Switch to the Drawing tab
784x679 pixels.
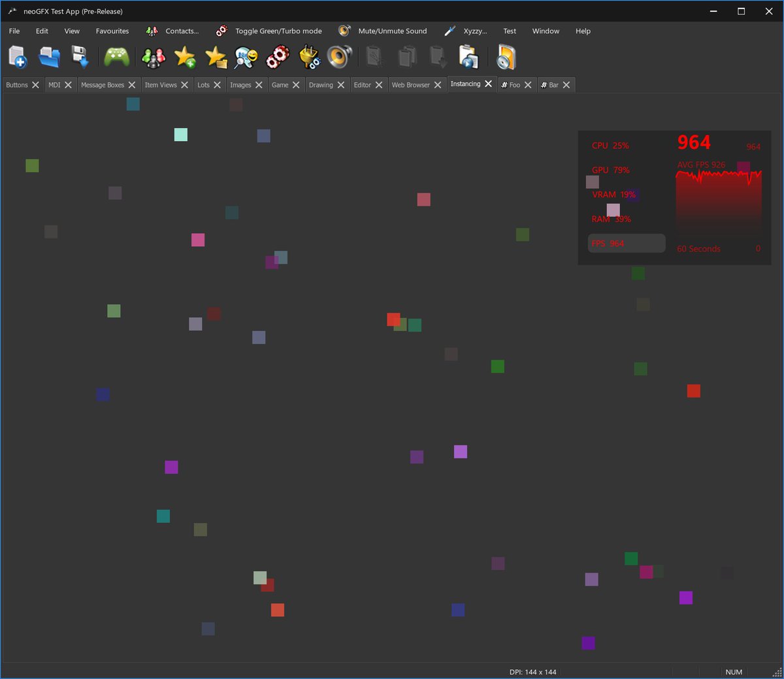point(321,84)
